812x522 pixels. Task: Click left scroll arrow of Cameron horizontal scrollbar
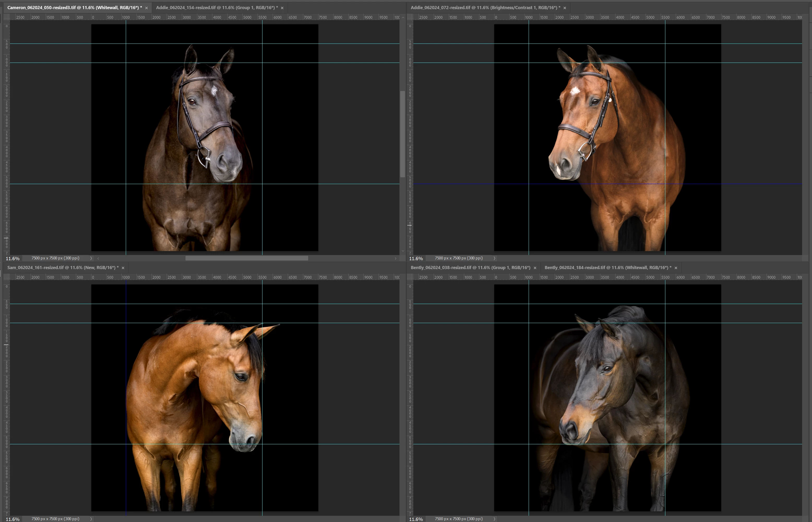[98, 258]
